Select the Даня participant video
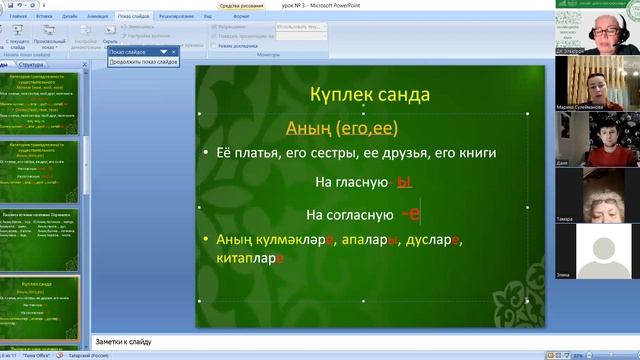This screenshot has width=640, height=360. click(x=598, y=139)
